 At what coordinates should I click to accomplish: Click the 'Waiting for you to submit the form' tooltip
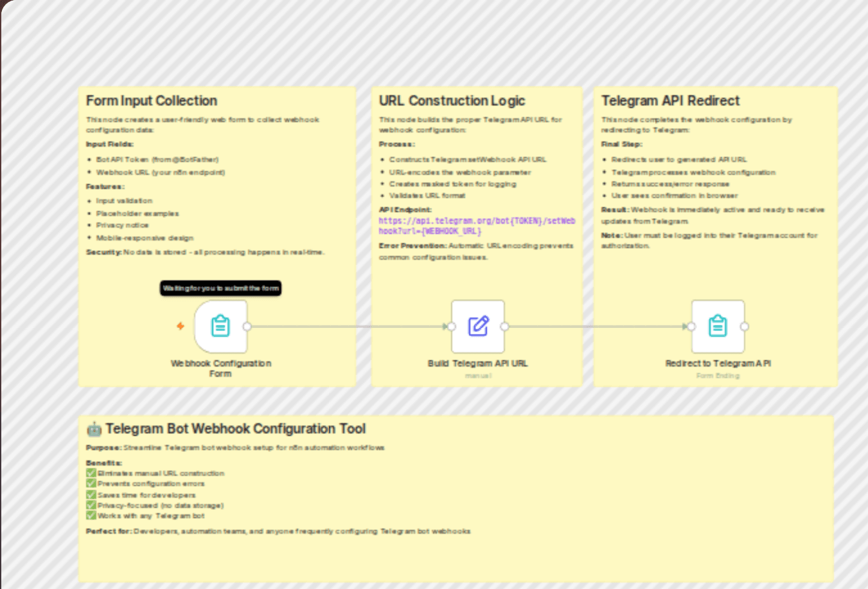(x=220, y=288)
